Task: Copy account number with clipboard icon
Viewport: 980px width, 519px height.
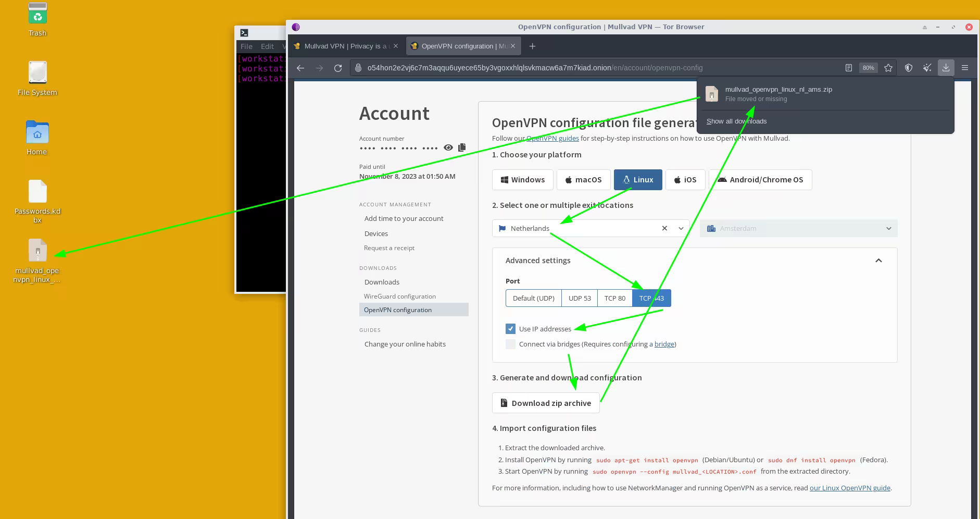Action: pos(462,147)
